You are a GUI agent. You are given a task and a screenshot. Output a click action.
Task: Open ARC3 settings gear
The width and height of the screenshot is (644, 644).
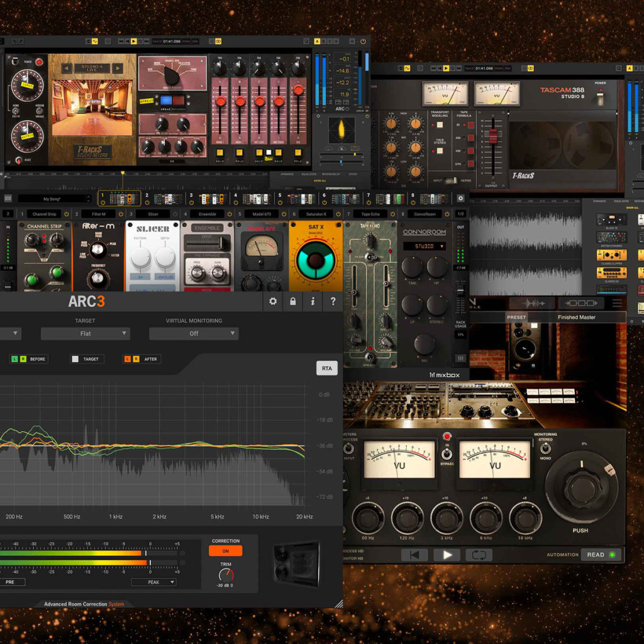(273, 301)
